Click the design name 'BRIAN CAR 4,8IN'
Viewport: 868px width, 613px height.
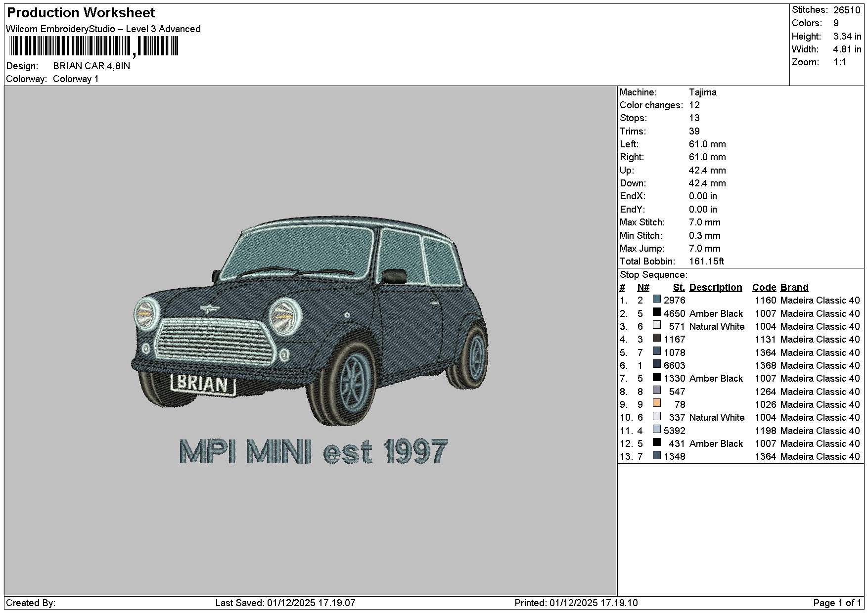(x=91, y=66)
